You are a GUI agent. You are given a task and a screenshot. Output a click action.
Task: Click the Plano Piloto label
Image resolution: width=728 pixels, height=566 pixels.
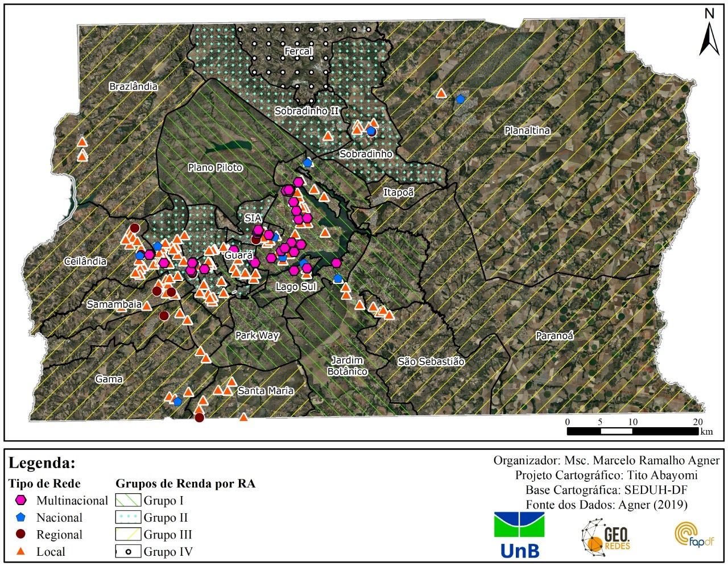pyautogui.click(x=215, y=167)
